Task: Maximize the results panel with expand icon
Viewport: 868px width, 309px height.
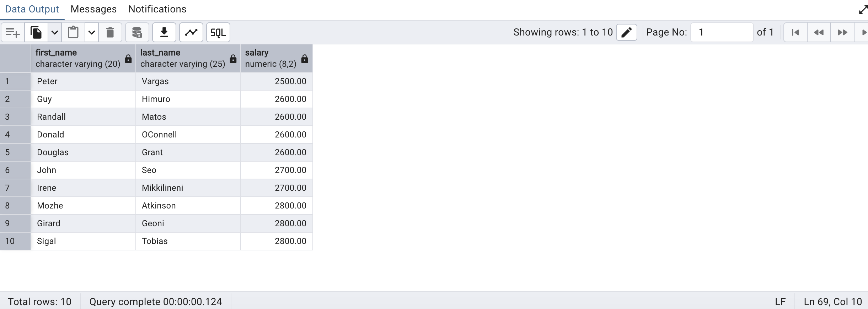Action: point(863,10)
